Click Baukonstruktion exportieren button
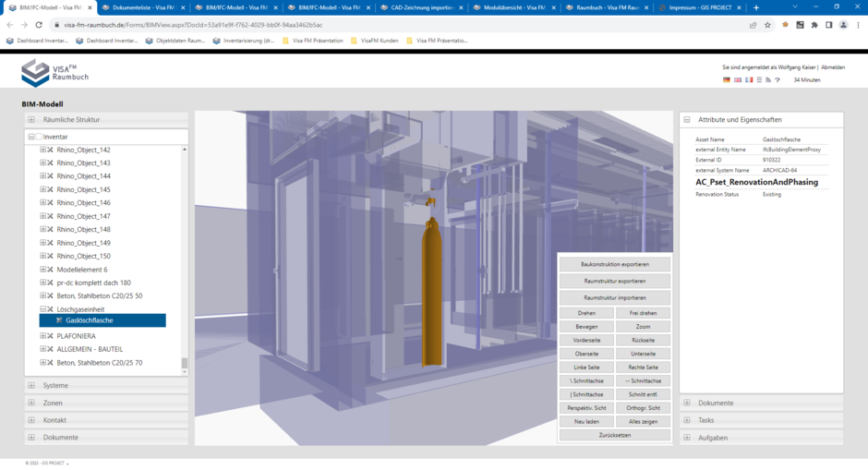Screen dimensions: 868x470 [614, 265]
